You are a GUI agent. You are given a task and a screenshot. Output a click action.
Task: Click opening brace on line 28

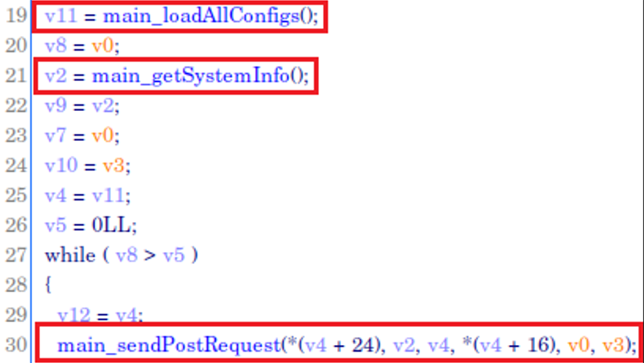(x=48, y=285)
